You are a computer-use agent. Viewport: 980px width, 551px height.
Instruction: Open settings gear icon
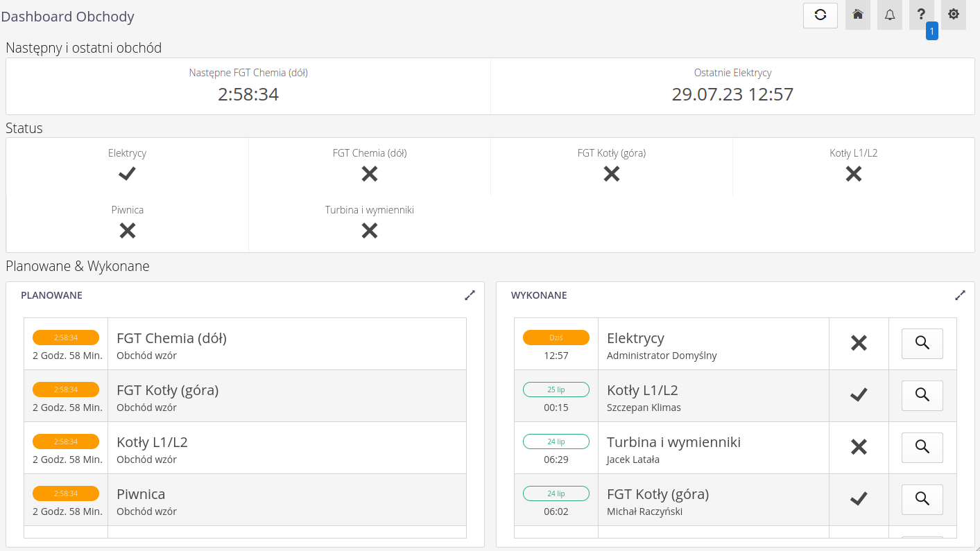(x=953, y=15)
